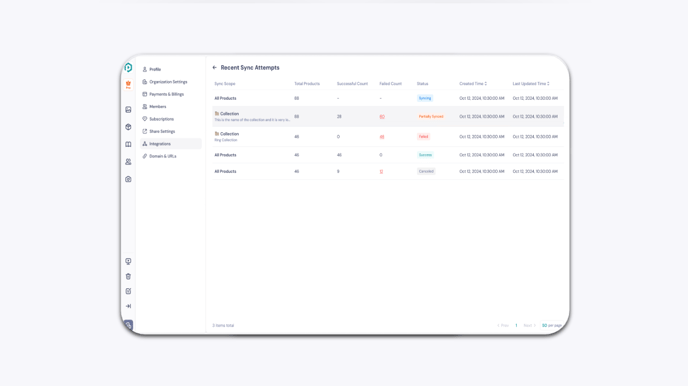Open the app logo at sidebar top
Screen dimensions: 688x386
click(128, 68)
